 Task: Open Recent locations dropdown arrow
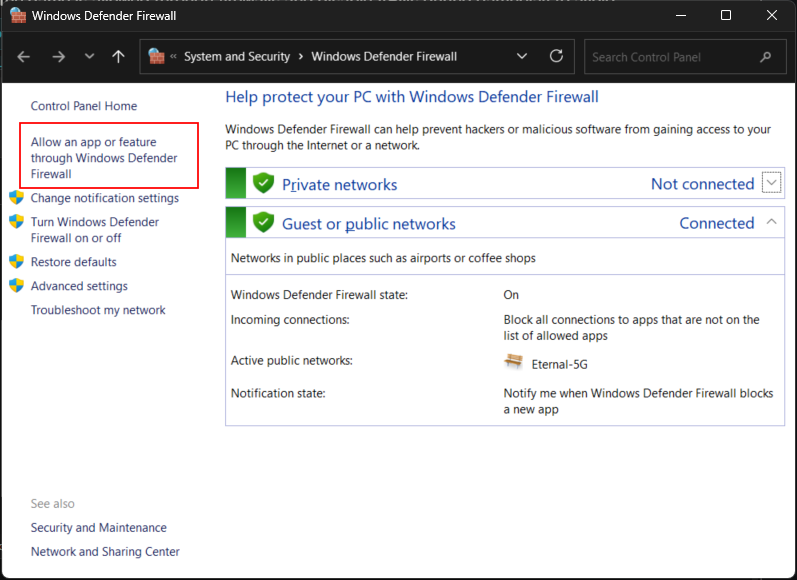[x=89, y=57]
